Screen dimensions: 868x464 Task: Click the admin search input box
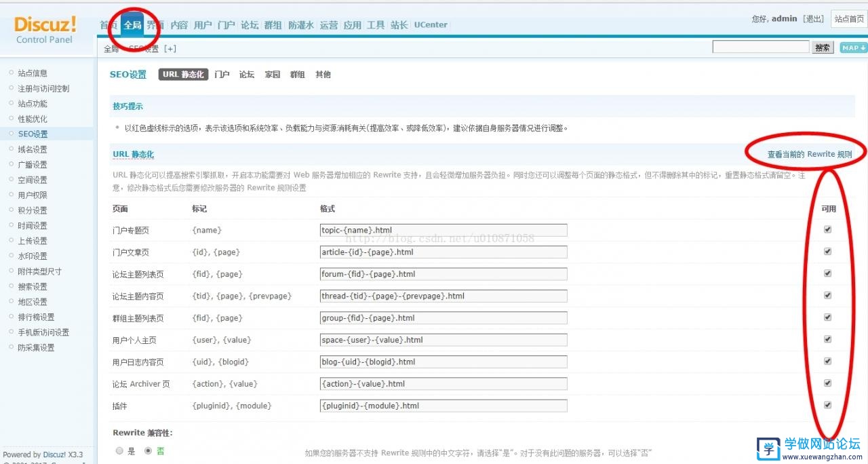click(x=761, y=46)
